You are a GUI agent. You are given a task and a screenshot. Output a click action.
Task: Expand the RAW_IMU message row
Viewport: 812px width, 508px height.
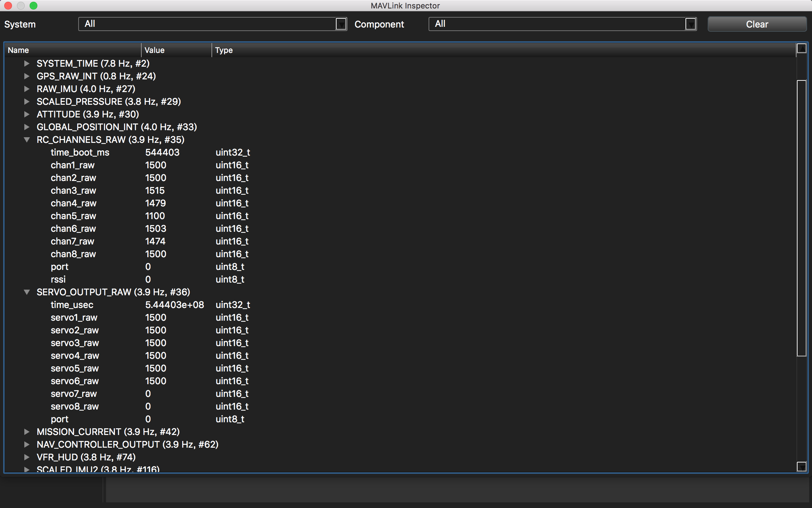tap(27, 89)
